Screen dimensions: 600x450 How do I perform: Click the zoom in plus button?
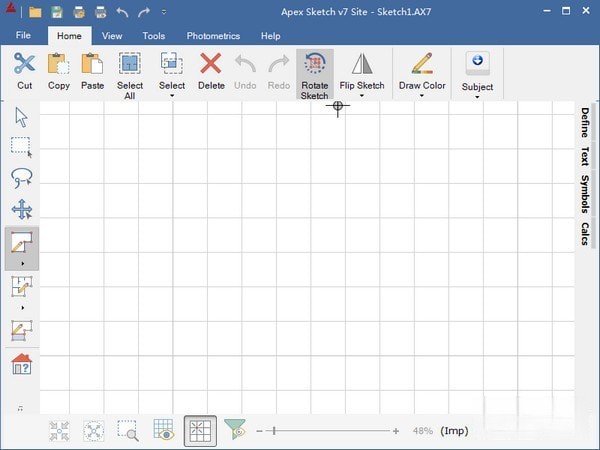tap(396, 431)
